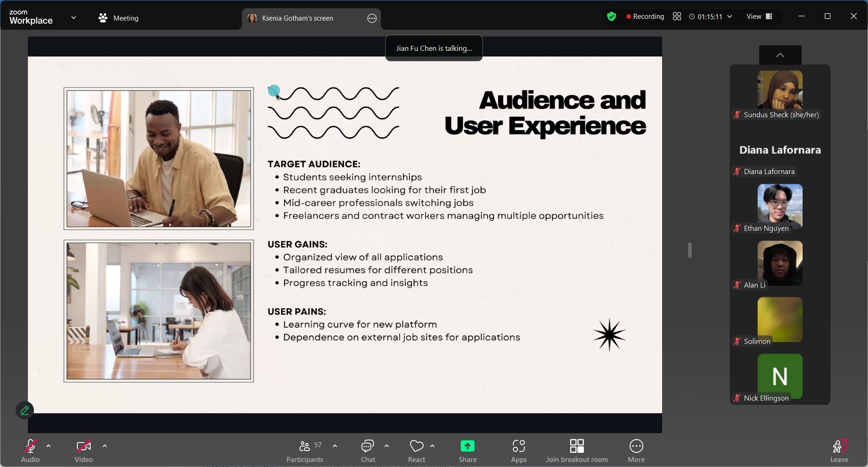Open the Apps panel
The height and width of the screenshot is (467, 868).
tap(518, 451)
